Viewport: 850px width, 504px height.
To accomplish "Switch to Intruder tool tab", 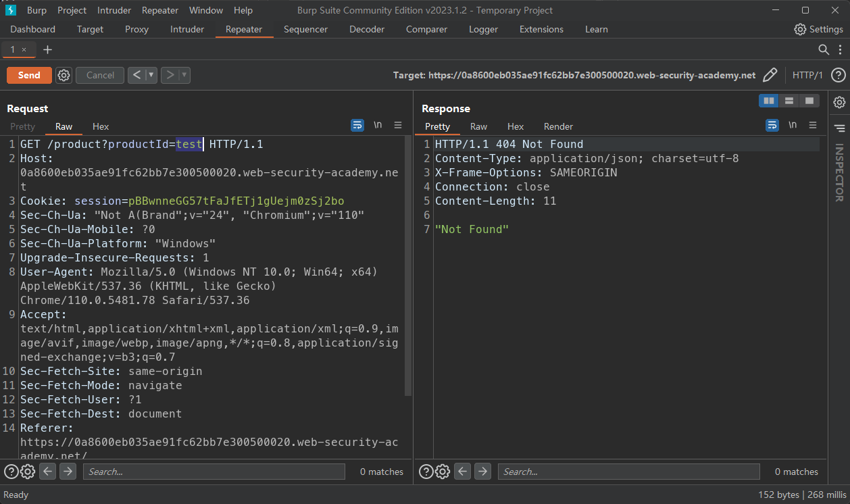I will 187,29.
